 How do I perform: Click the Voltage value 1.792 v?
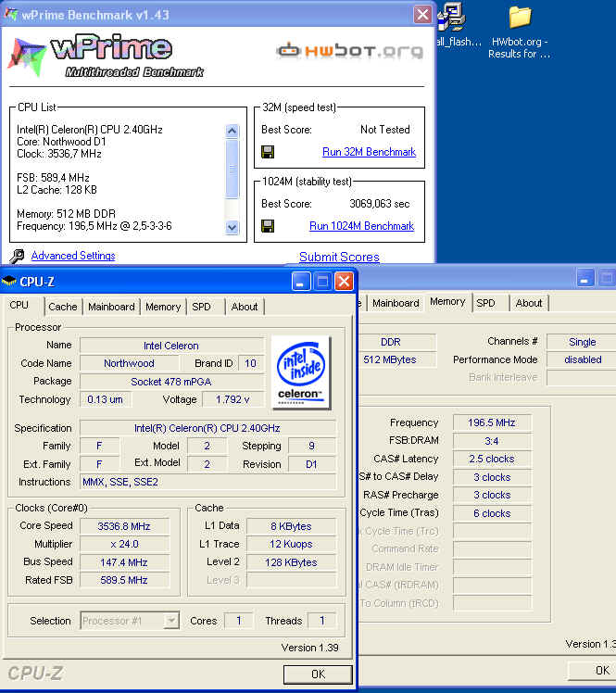click(x=233, y=399)
